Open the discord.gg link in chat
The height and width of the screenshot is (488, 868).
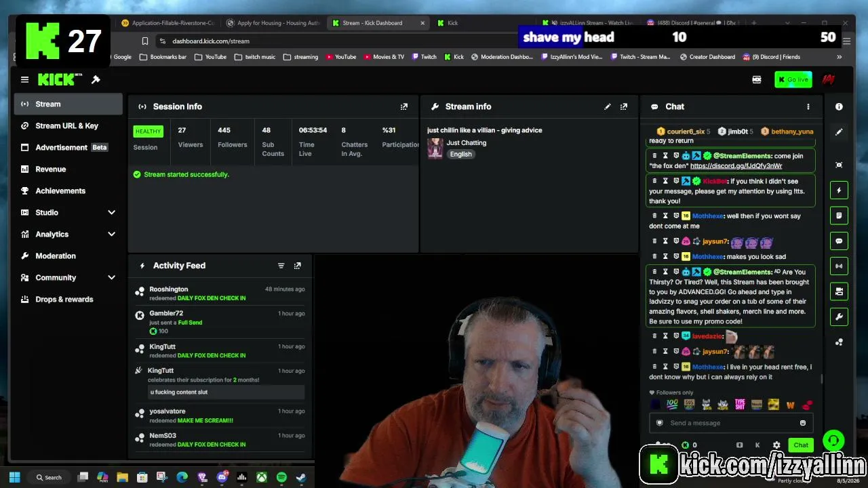(x=736, y=166)
